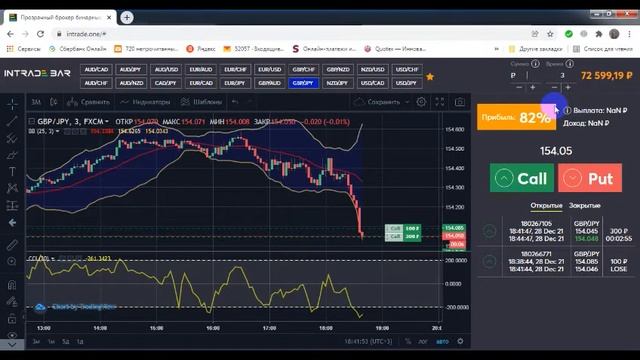Select the EUR/USD currency pair
This screenshot has width=640, height=360.
pyautogui.click(x=269, y=70)
